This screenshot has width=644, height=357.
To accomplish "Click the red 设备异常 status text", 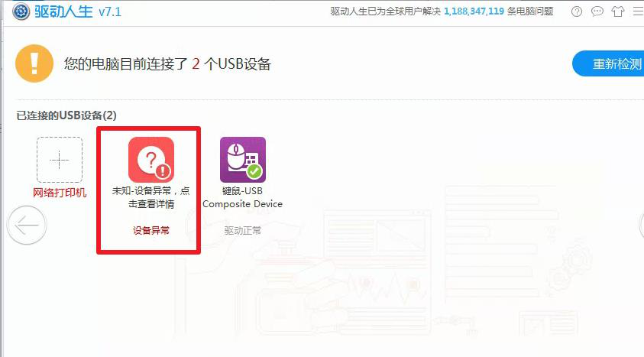I will (151, 230).
